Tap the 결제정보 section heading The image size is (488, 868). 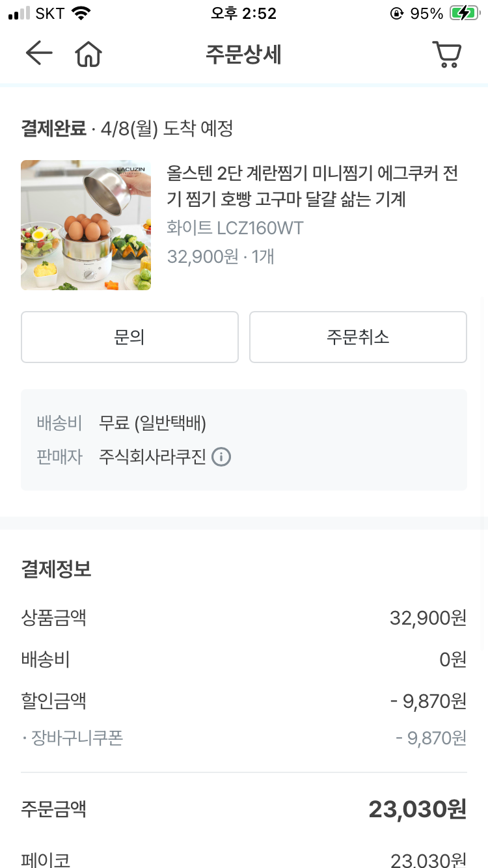click(x=56, y=569)
